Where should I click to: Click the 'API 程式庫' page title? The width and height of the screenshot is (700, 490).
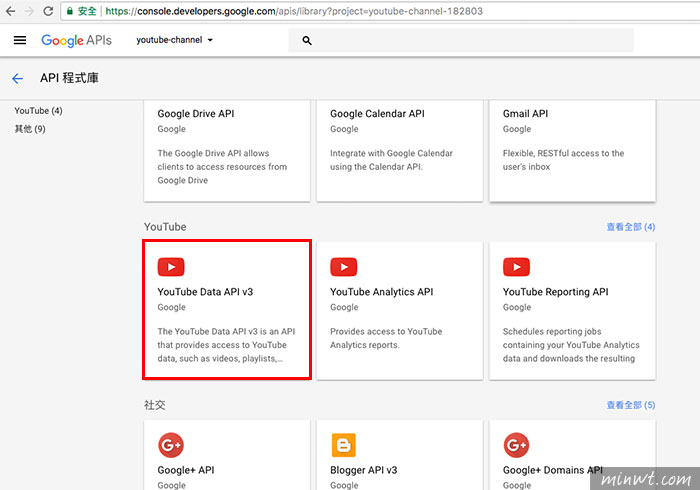tap(69, 78)
